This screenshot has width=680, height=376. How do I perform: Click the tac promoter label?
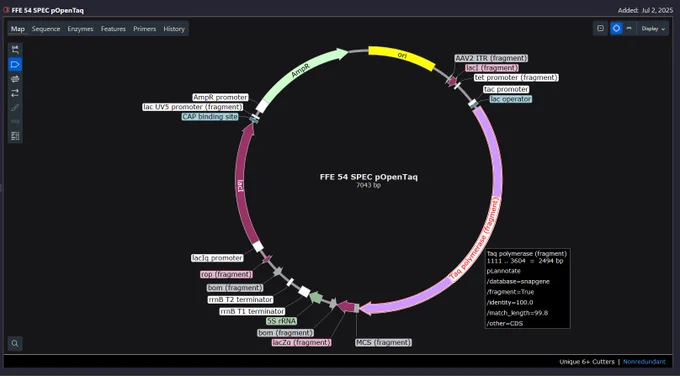(x=506, y=89)
